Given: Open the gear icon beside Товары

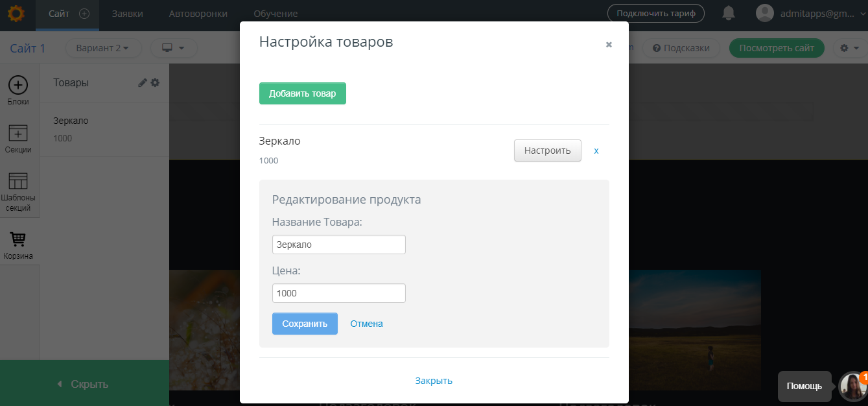Looking at the screenshot, I should [x=154, y=82].
